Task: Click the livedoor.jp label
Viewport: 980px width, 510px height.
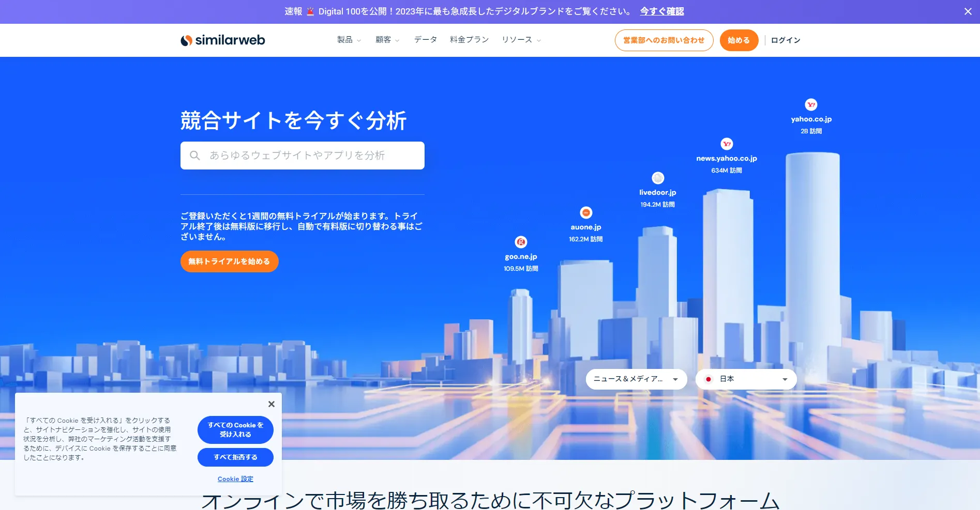Action: [658, 193]
